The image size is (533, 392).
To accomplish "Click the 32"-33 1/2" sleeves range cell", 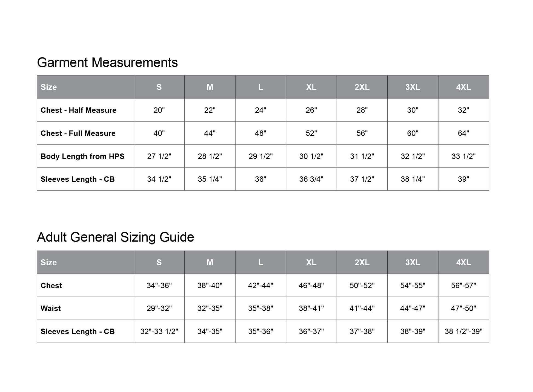I will (x=159, y=331).
